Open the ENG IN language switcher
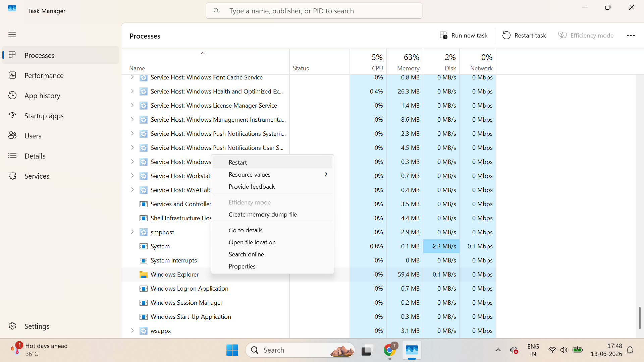Viewport: 644px width, 362px height. point(533,350)
